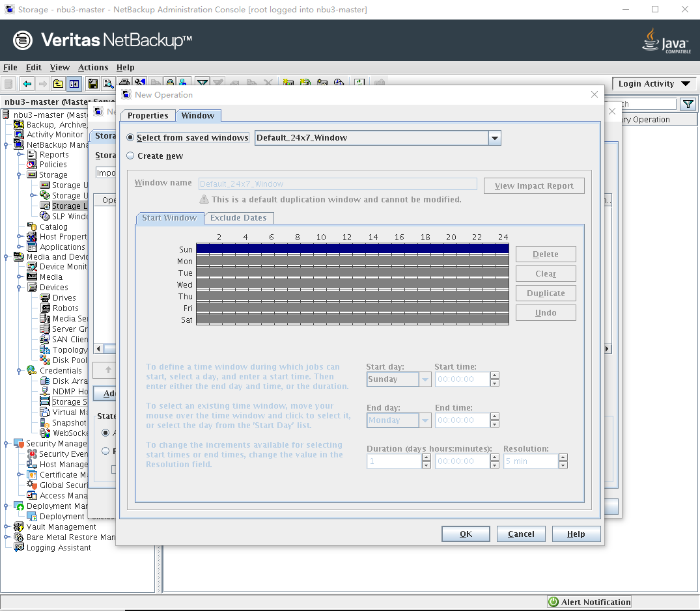Click the back arrow toolbar icon

[27, 83]
